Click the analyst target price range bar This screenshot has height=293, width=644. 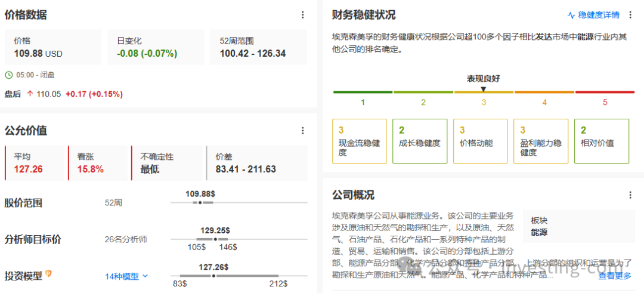coord(239,239)
